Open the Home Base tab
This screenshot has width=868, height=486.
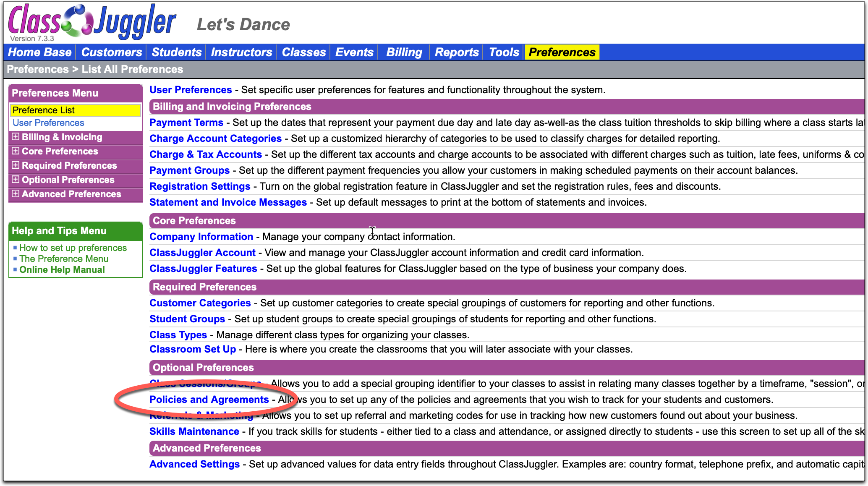(x=40, y=52)
